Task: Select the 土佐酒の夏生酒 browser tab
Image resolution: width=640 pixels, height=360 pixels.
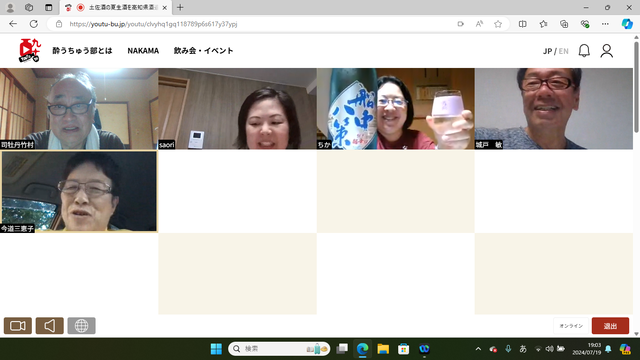Action: pyautogui.click(x=116, y=8)
